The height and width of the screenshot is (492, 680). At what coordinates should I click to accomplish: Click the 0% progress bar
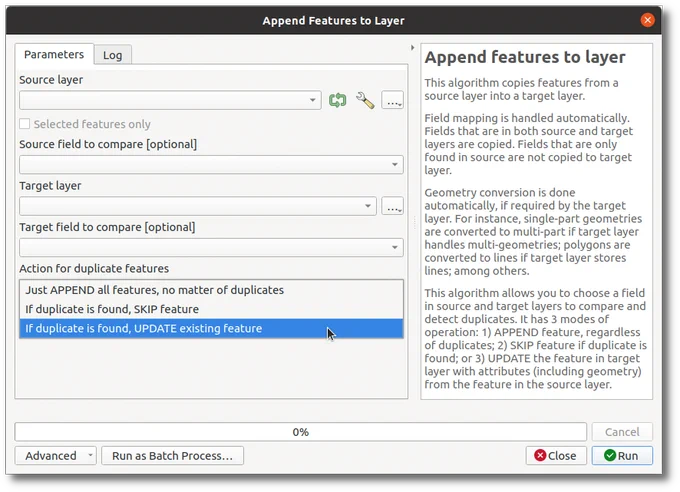pos(301,432)
